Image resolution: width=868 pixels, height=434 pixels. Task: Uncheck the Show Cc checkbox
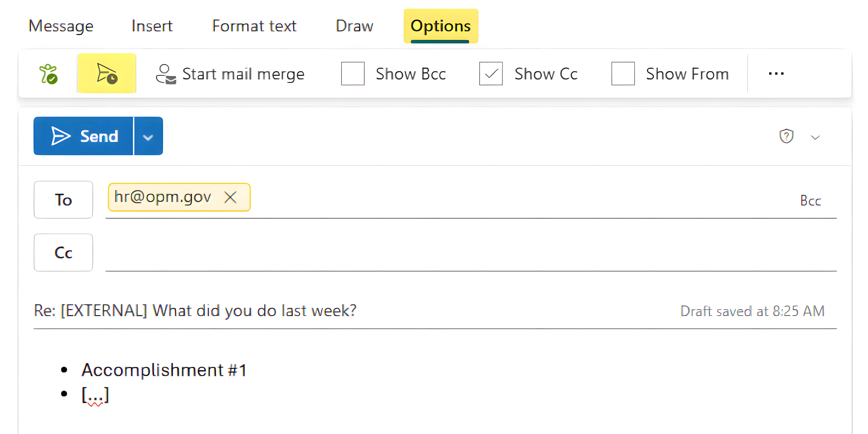point(491,74)
